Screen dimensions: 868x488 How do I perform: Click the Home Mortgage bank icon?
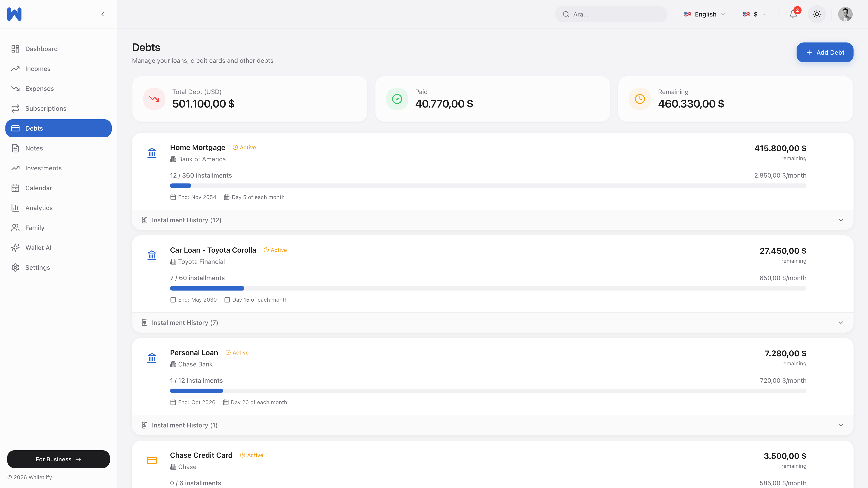152,153
